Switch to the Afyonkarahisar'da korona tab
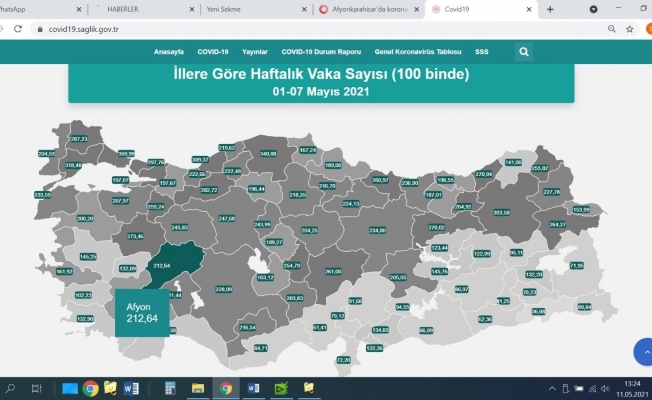Viewport: 652px width, 400px height. 360,9
